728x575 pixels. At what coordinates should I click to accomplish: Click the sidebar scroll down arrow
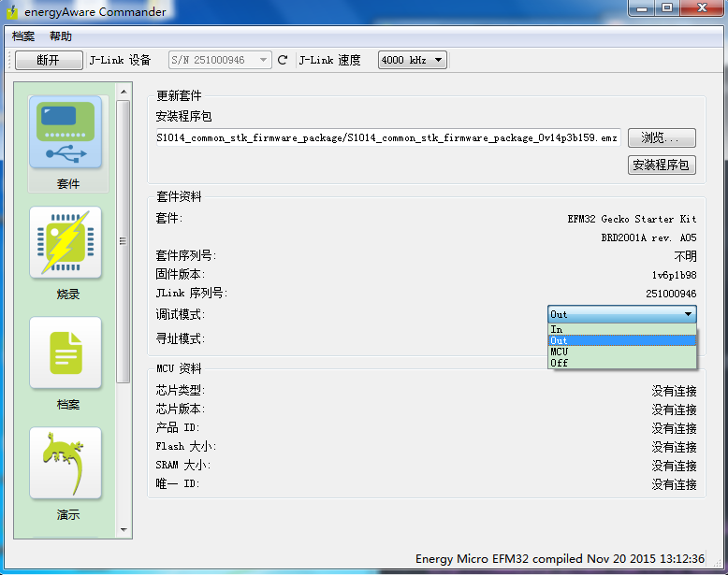124,529
